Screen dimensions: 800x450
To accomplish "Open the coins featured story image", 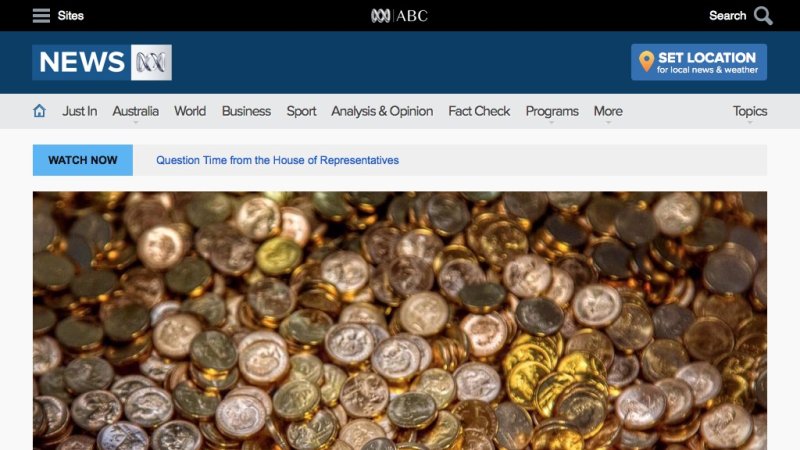I will tap(400, 320).
